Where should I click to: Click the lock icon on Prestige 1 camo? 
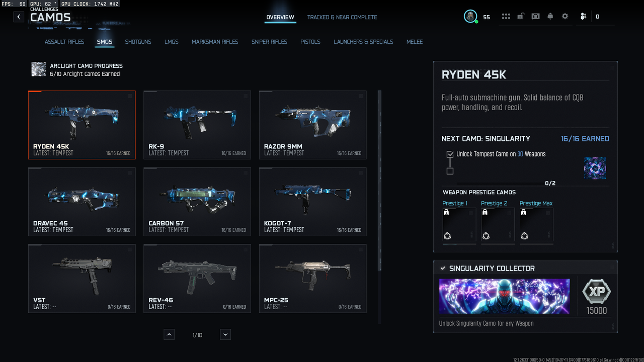(x=446, y=213)
